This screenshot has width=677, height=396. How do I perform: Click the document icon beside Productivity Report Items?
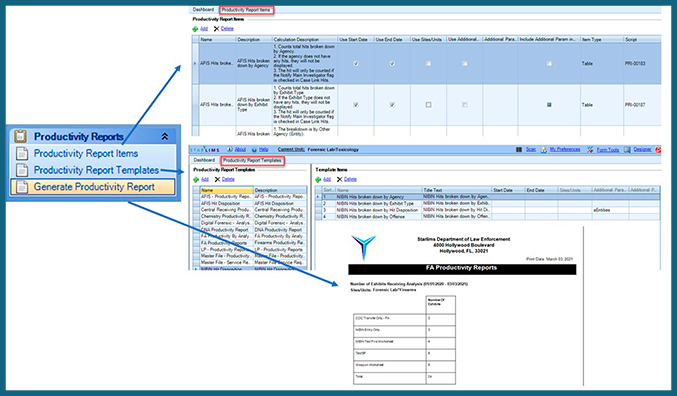pos(22,153)
